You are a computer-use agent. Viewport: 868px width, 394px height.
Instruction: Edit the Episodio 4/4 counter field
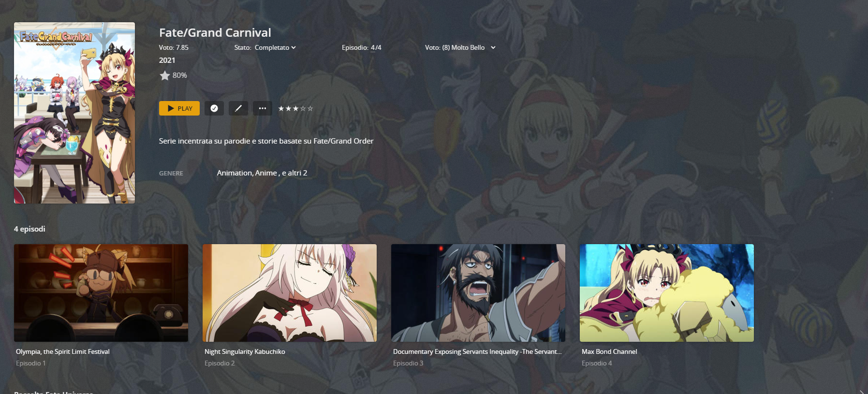click(x=376, y=47)
